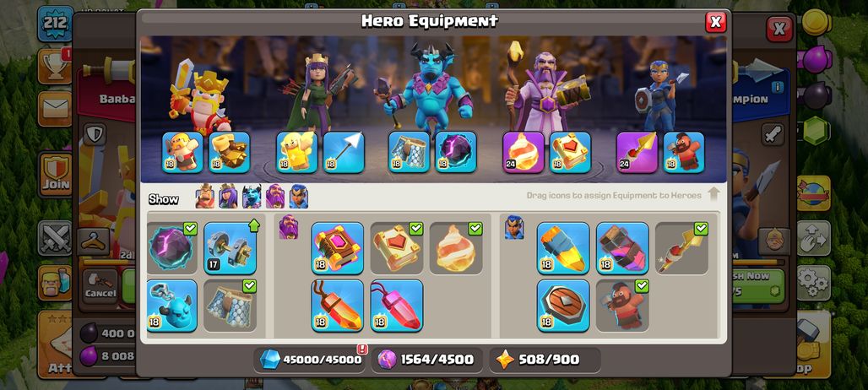868x390 pixels.
Task: Close the Hero Equipment window
Action: [715, 22]
